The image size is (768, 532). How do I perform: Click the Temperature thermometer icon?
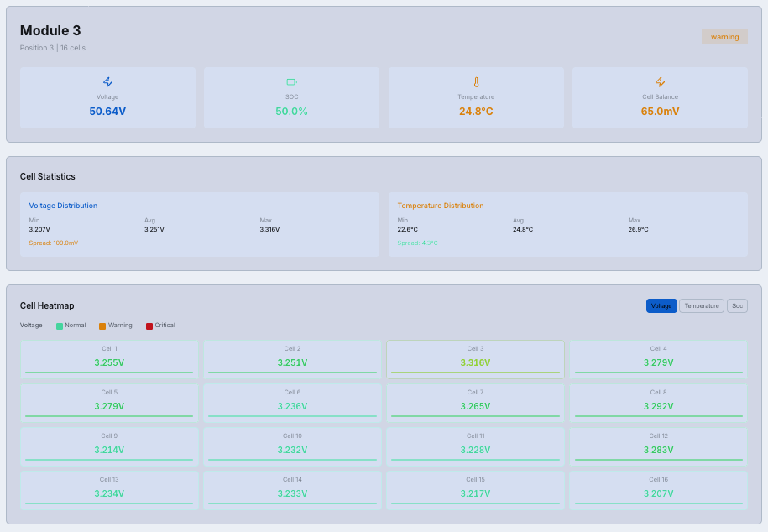(476, 81)
